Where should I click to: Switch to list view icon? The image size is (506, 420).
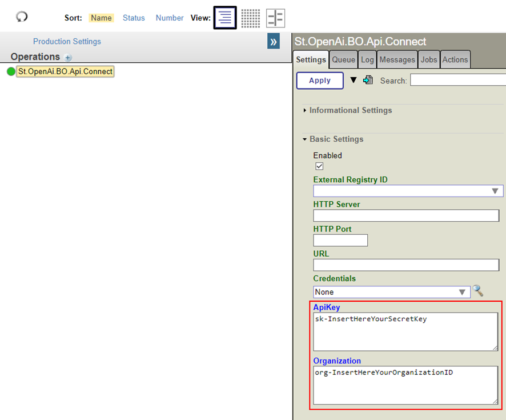224,18
